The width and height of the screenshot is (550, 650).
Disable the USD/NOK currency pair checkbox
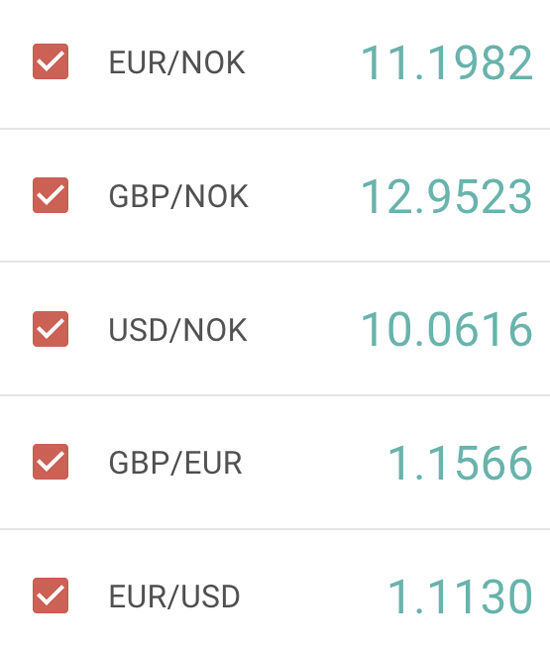coord(51,329)
